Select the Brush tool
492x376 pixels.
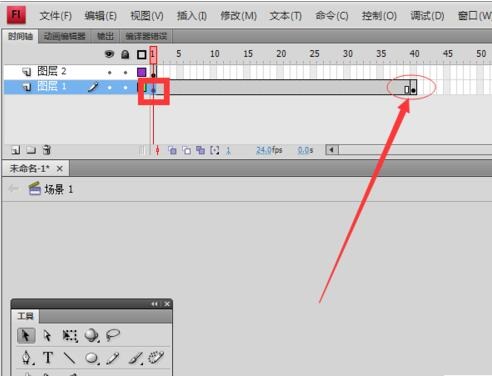click(136, 358)
